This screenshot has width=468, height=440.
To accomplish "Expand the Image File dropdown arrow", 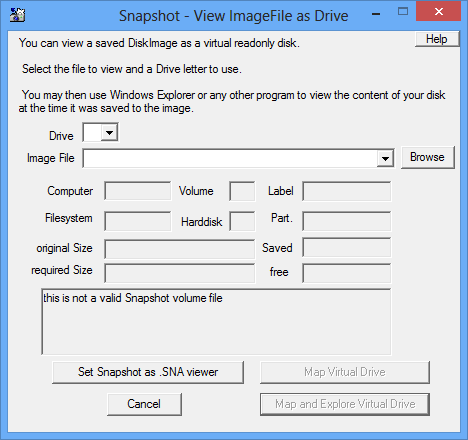I will tap(385, 159).
